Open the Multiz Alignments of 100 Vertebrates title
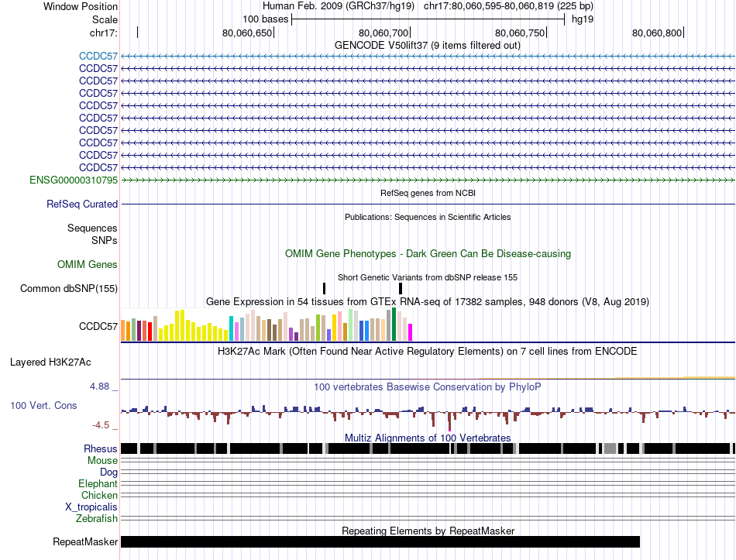This screenshot has height=560, width=736. [x=428, y=438]
